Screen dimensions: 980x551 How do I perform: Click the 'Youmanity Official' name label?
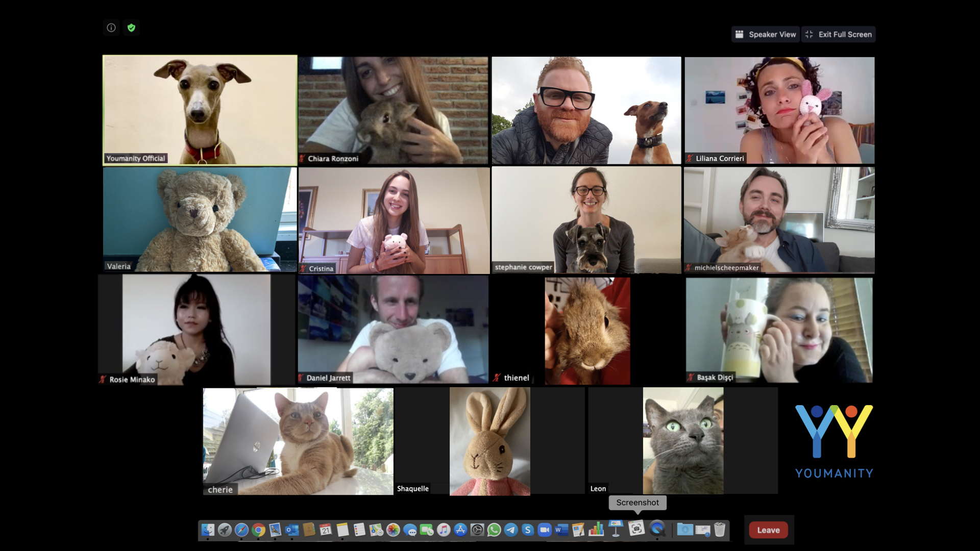pyautogui.click(x=136, y=158)
